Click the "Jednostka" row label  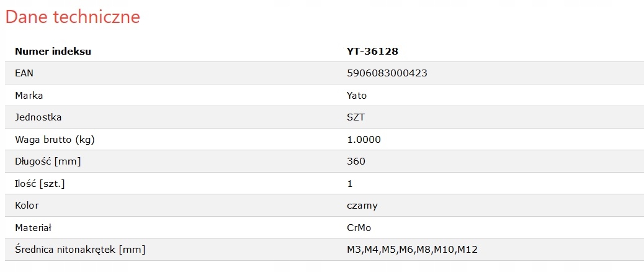click(38, 117)
